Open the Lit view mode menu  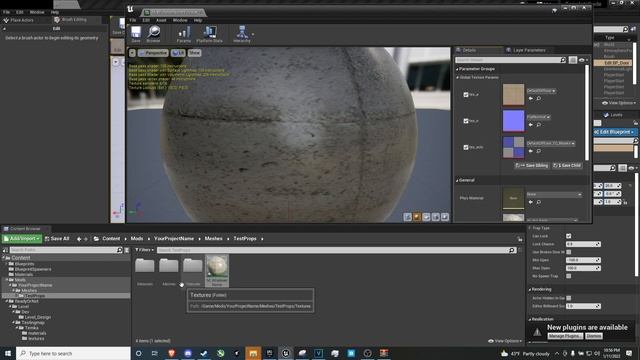pos(178,53)
